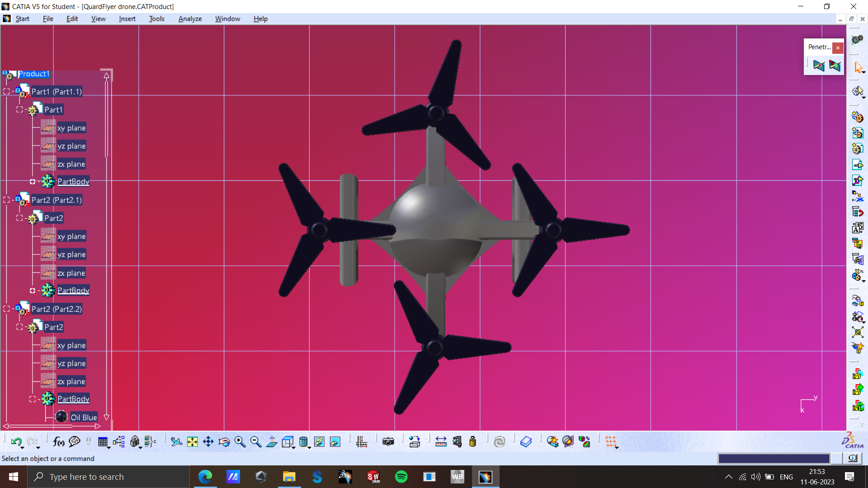The height and width of the screenshot is (488, 868).
Task: Expand PartBody under Part1
Action: pos(33,182)
